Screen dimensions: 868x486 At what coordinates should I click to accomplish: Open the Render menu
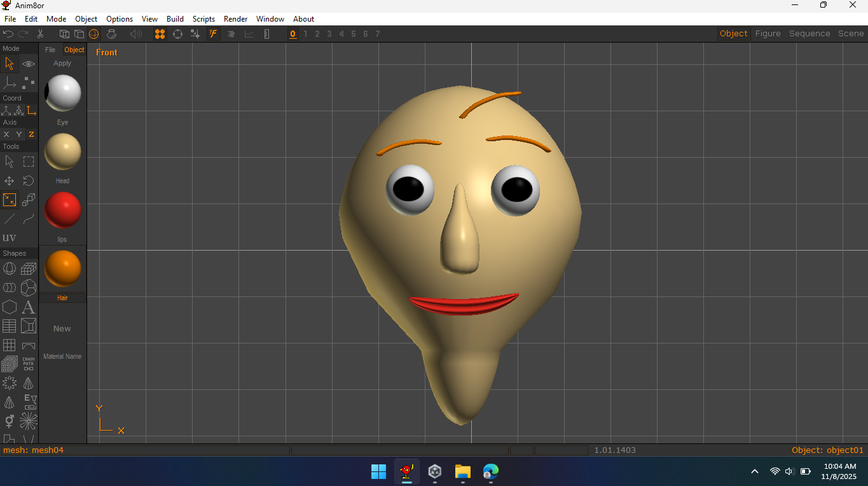tap(235, 19)
